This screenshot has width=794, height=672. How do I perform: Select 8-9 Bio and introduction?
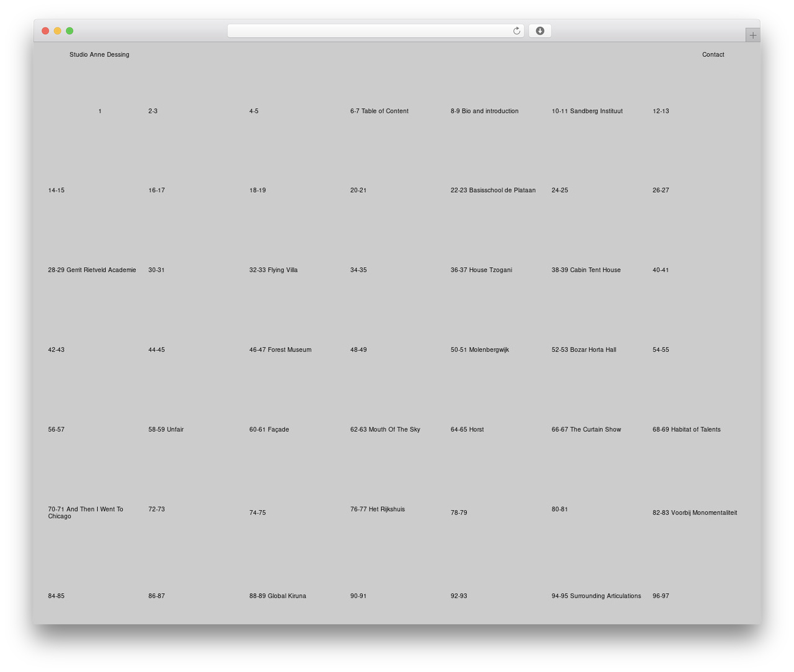(x=484, y=111)
